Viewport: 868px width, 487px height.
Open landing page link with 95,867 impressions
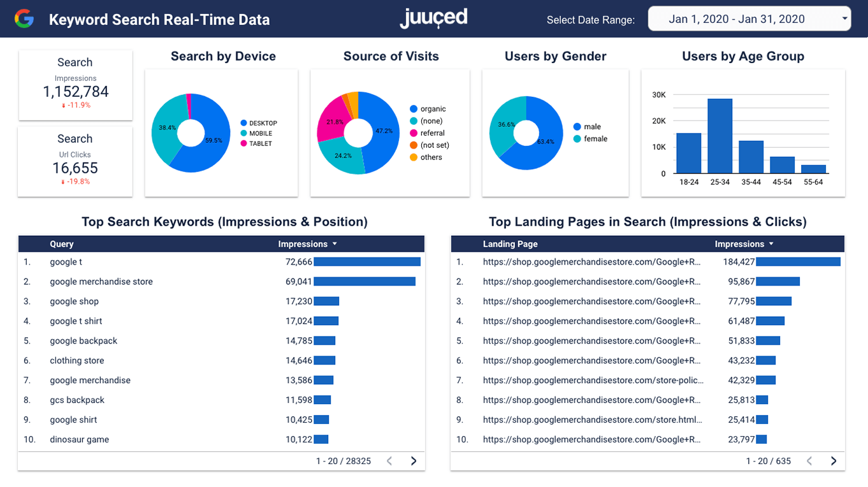pos(592,282)
